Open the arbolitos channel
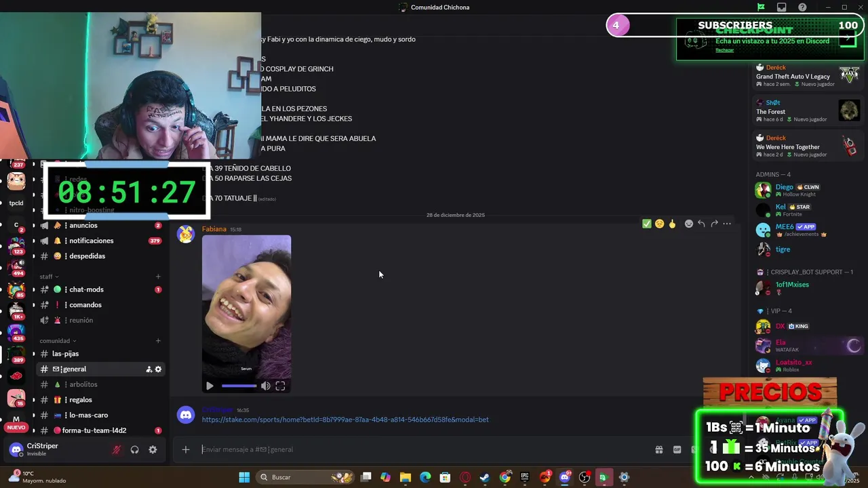Viewport: 868px width, 488px height. [x=101, y=384]
